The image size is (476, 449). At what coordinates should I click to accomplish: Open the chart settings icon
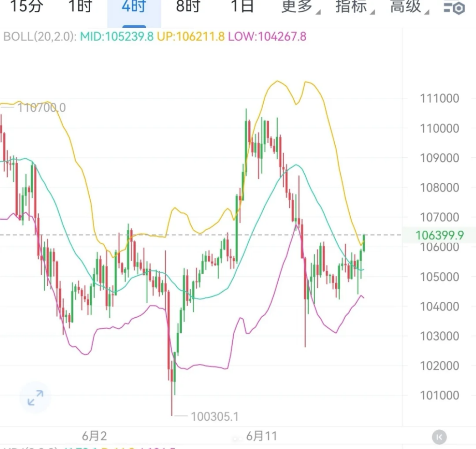click(x=454, y=7)
